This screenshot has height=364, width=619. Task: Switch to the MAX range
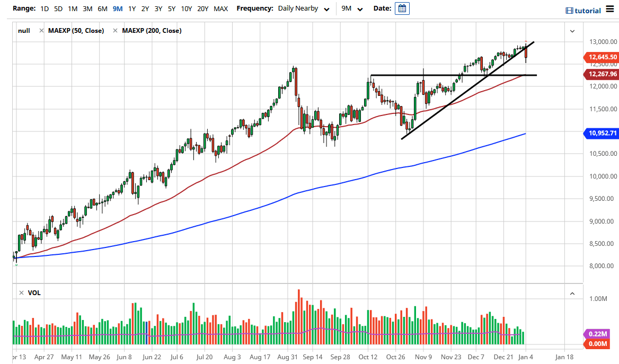[x=221, y=8]
